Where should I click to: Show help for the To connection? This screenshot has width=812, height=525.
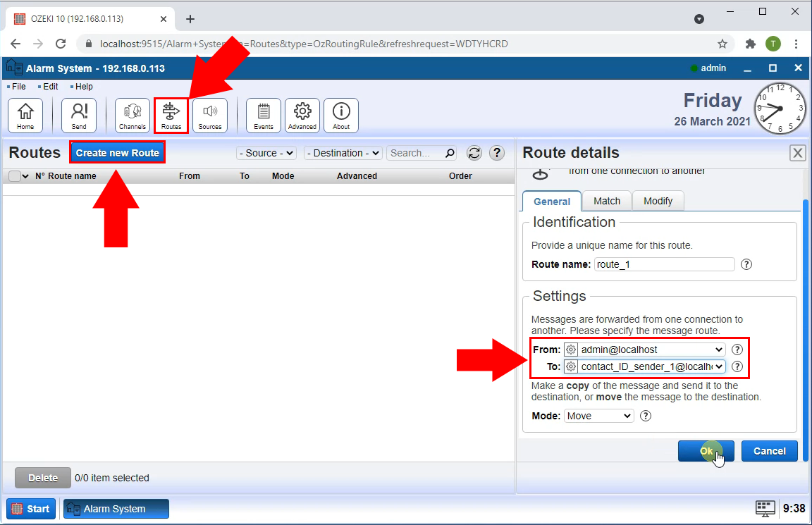pos(737,366)
